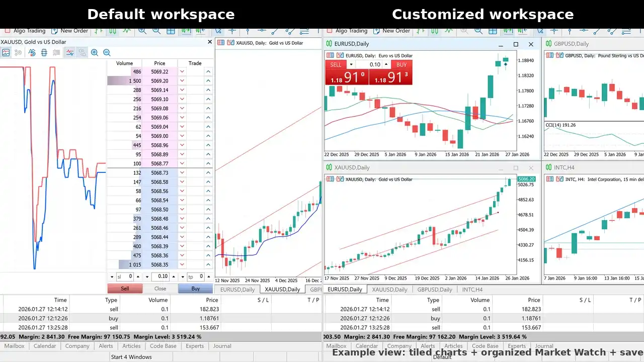This screenshot has height=362, width=644.
Task: Increase the sl stop-loss value
Action: click(x=138, y=277)
